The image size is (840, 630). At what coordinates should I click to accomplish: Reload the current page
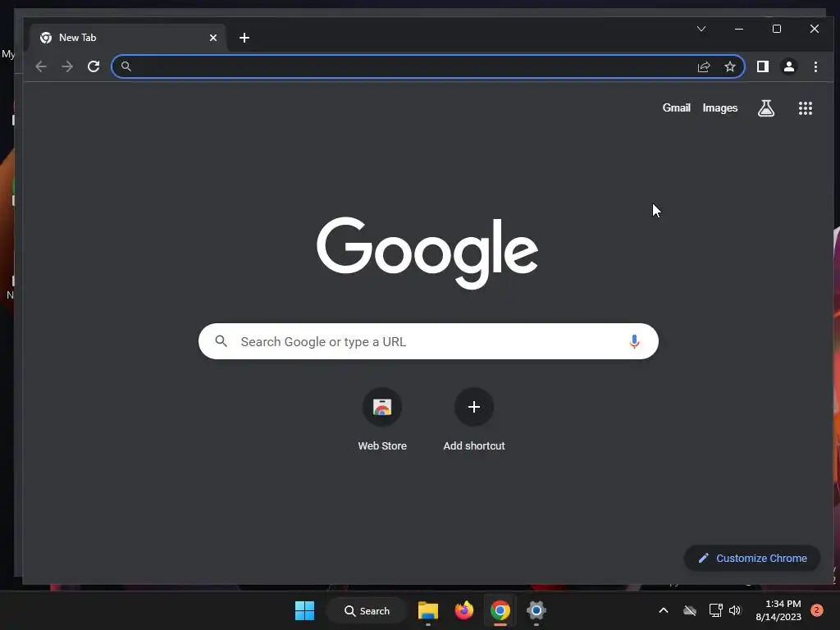[x=94, y=66]
